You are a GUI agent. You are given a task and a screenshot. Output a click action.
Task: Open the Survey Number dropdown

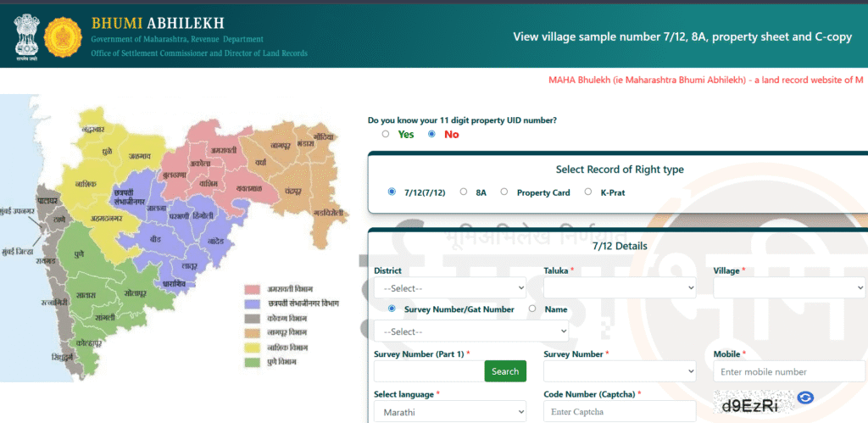tap(620, 371)
